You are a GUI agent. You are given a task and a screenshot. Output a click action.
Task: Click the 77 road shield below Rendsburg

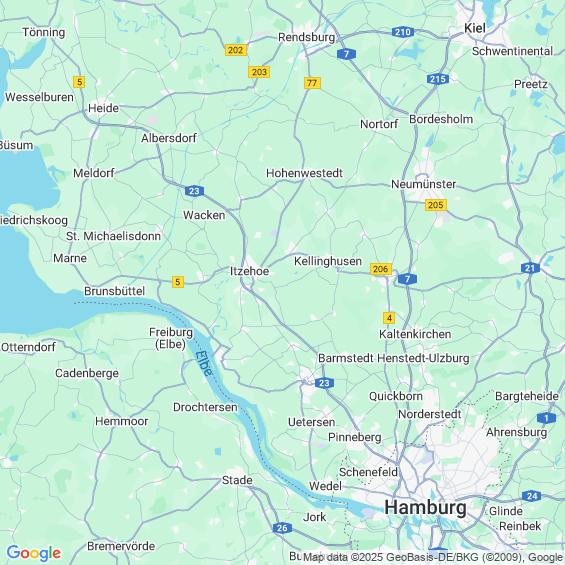coord(312,83)
